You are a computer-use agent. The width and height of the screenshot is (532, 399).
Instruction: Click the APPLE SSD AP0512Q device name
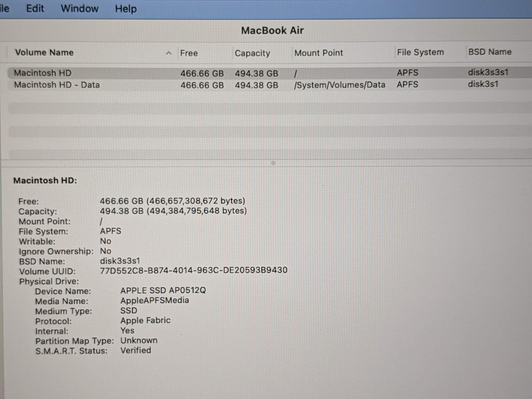(163, 291)
